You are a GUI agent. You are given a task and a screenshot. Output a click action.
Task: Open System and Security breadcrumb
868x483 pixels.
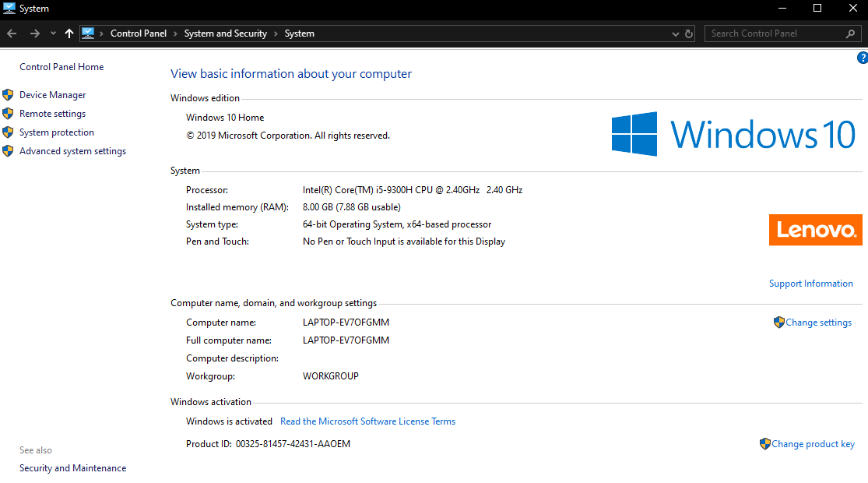tap(225, 33)
